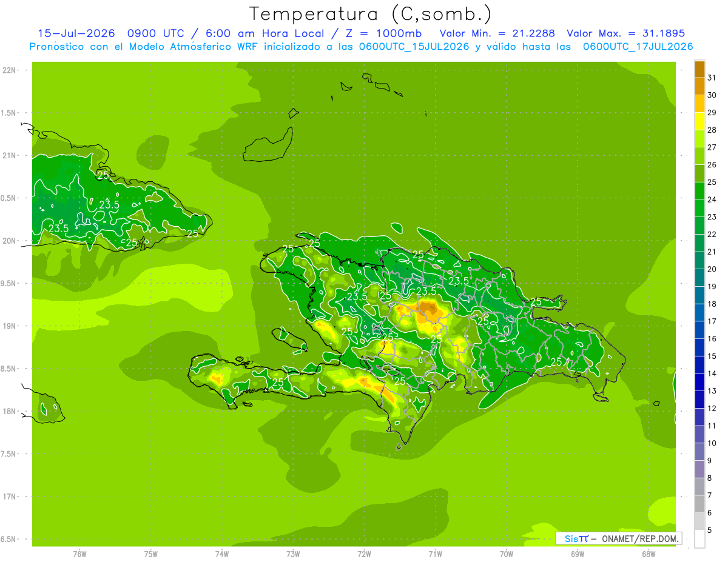Click the gray legend swatch between 6 and 7
728x562 pixels.
pyautogui.click(x=699, y=504)
